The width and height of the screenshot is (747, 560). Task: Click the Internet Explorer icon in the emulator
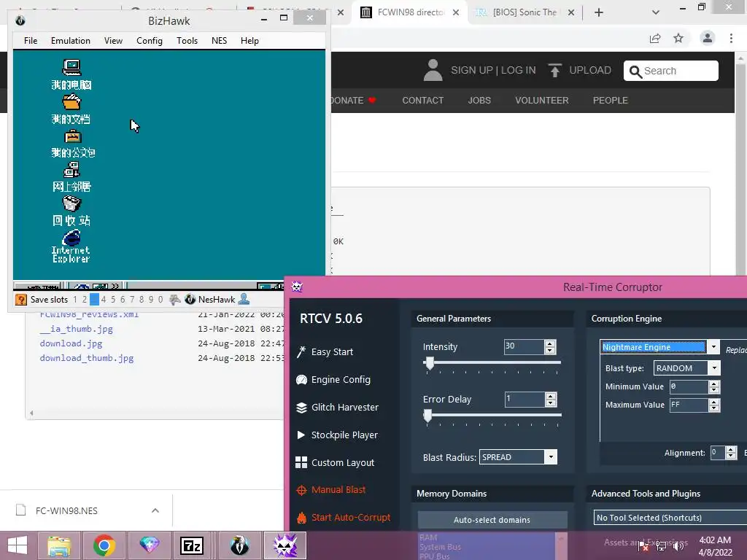click(x=71, y=238)
